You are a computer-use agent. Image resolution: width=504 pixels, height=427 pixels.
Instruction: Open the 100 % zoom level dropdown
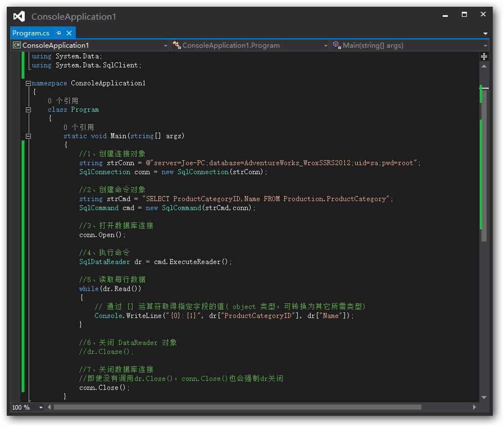41,407
